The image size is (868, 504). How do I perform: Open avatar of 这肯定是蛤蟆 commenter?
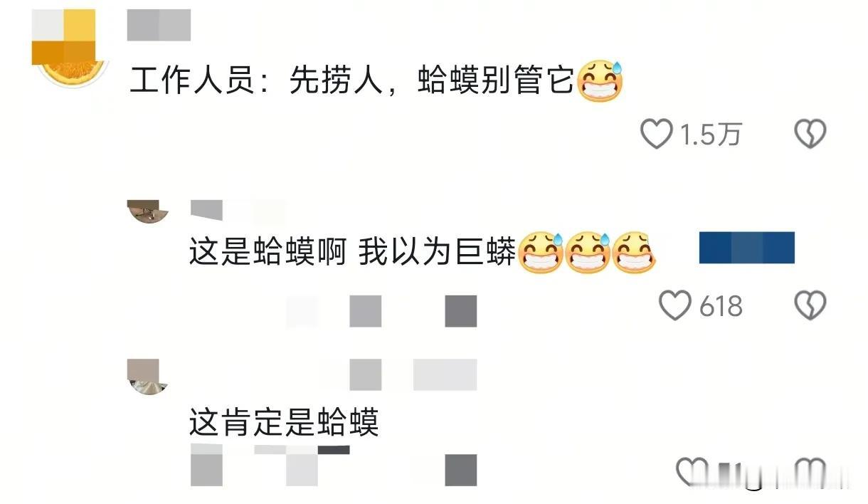pyautogui.click(x=148, y=377)
